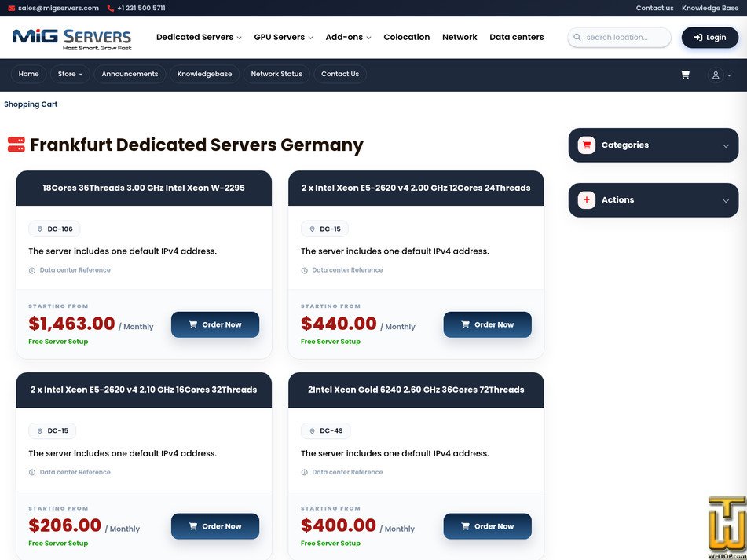The image size is (747, 560).
Task: Order the $440.00 dual Xeon E5-2620 server
Action: 487,324
